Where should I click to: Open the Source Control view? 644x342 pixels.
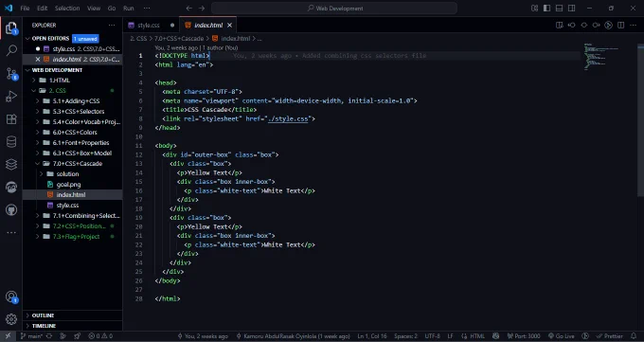(x=11, y=74)
